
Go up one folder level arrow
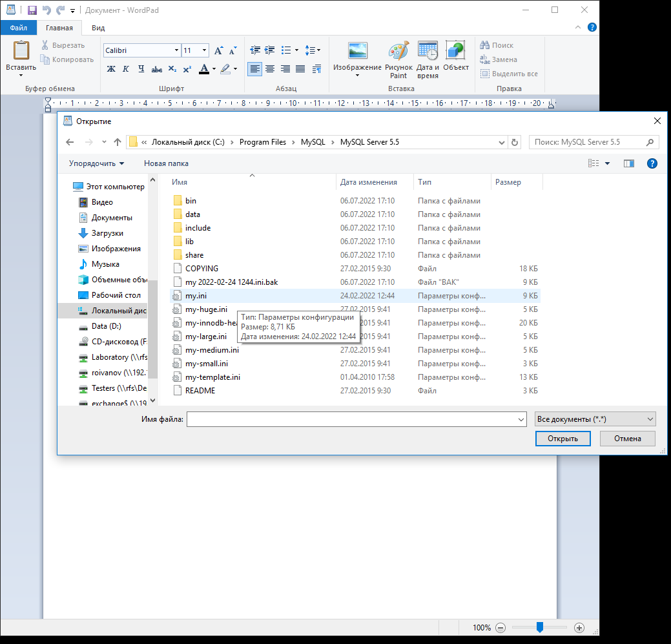point(118,142)
